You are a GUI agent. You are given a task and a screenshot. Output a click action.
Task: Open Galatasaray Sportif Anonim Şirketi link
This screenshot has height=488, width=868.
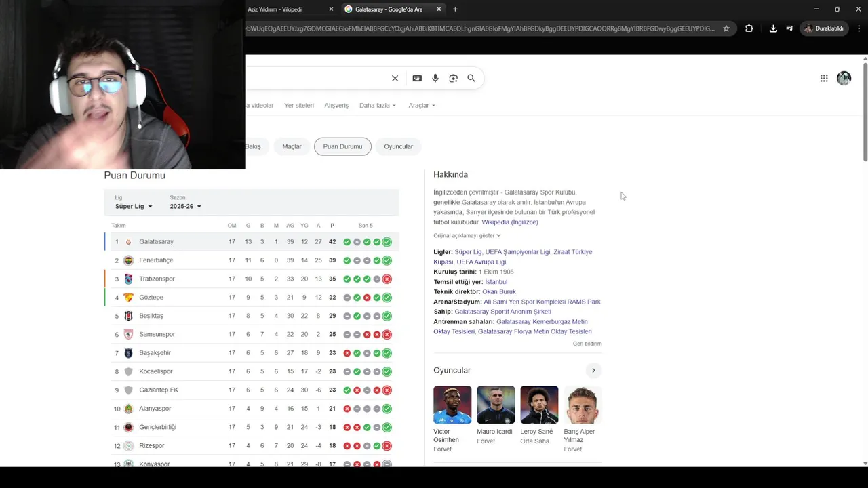502,312
